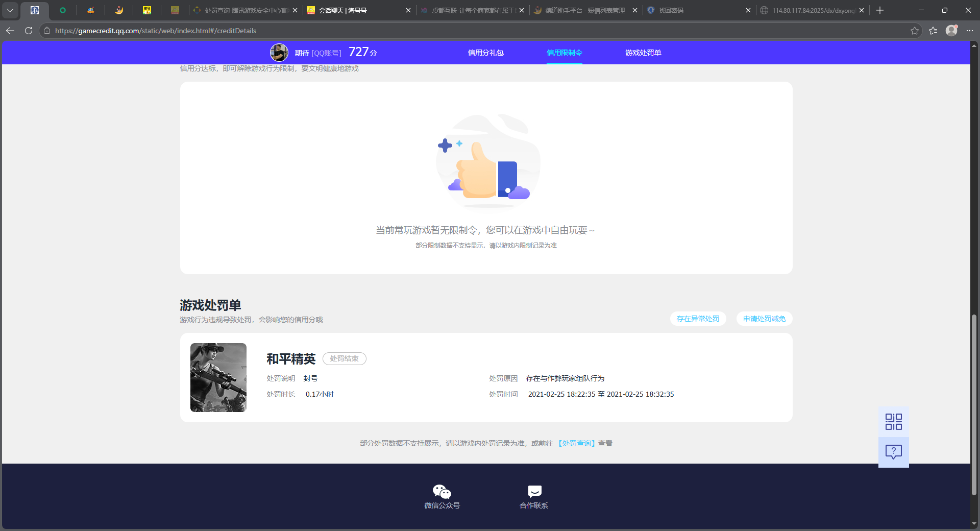
Task: Switch to the pinned green circle tab
Action: click(x=63, y=10)
